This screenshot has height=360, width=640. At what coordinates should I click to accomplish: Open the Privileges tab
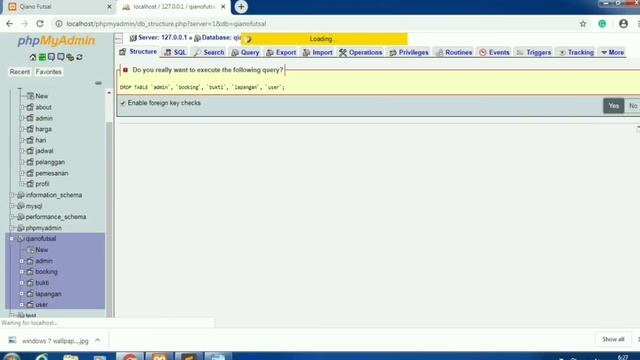click(409, 52)
